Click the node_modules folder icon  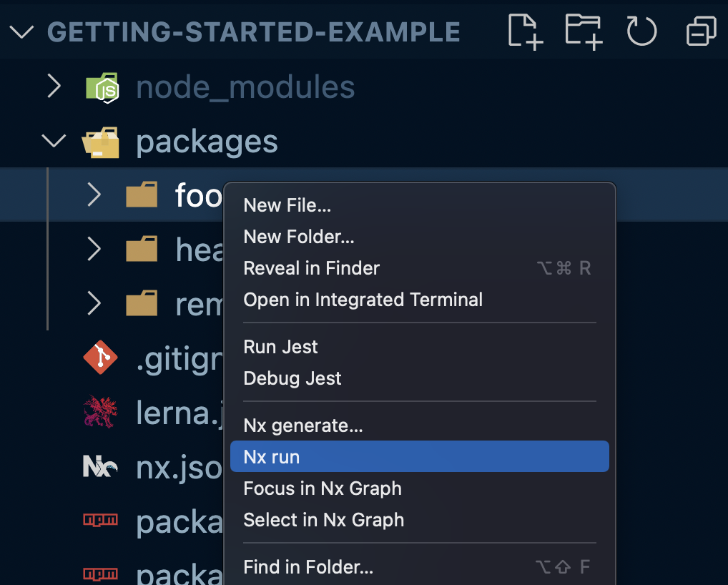click(x=101, y=87)
